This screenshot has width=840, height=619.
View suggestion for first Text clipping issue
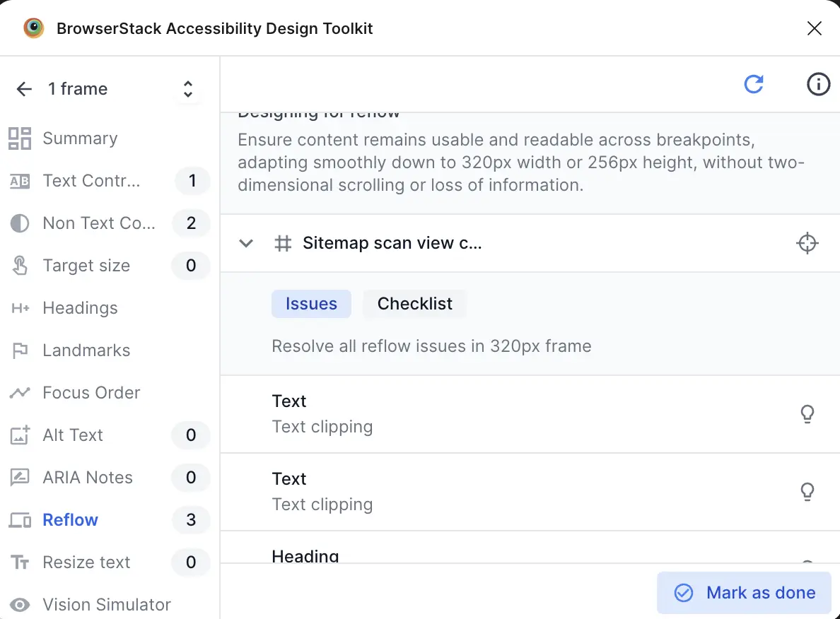click(x=807, y=414)
